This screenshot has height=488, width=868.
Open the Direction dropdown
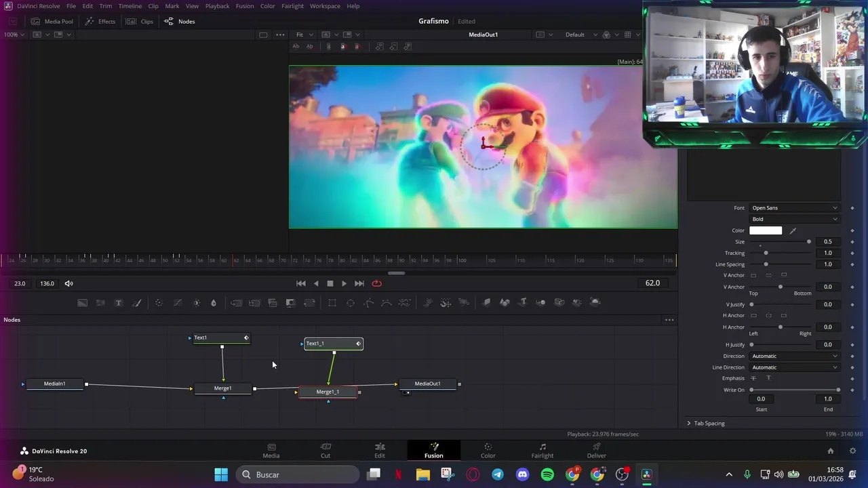(794, 356)
